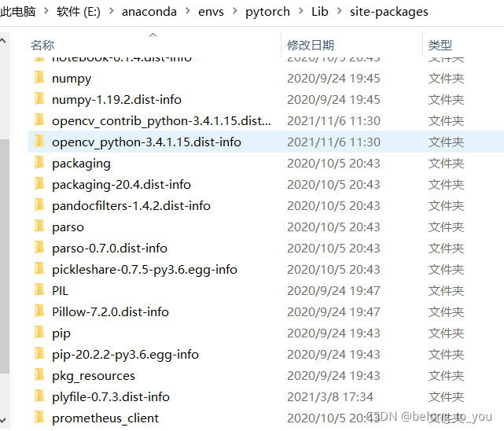Viewport: 504px width, 431px height.
Task: Expand the chevron after anaconda breadcrumb
Action: click(x=187, y=11)
